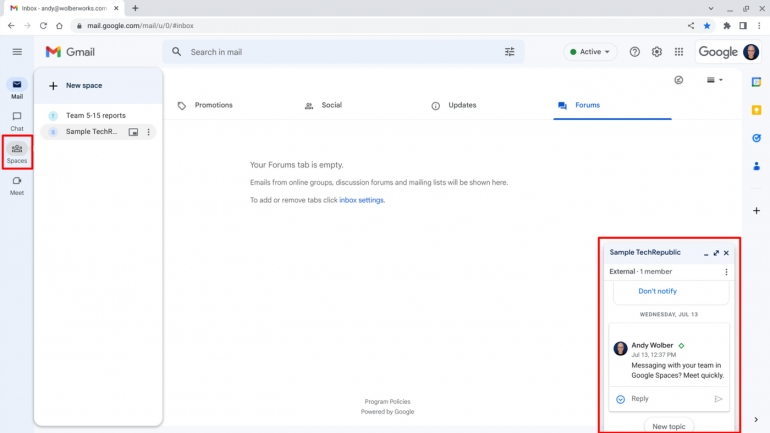Expand the Active status dropdown

590,52
